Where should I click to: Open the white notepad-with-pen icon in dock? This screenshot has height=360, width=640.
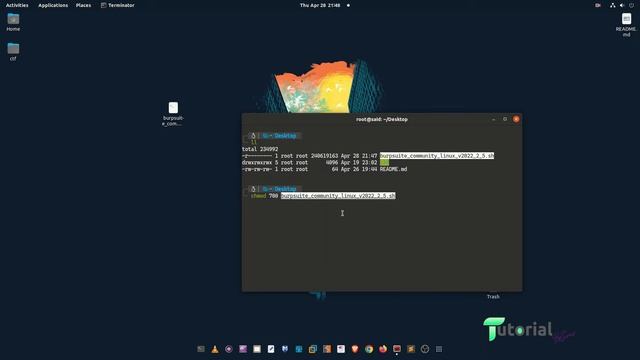click(271, 349)
